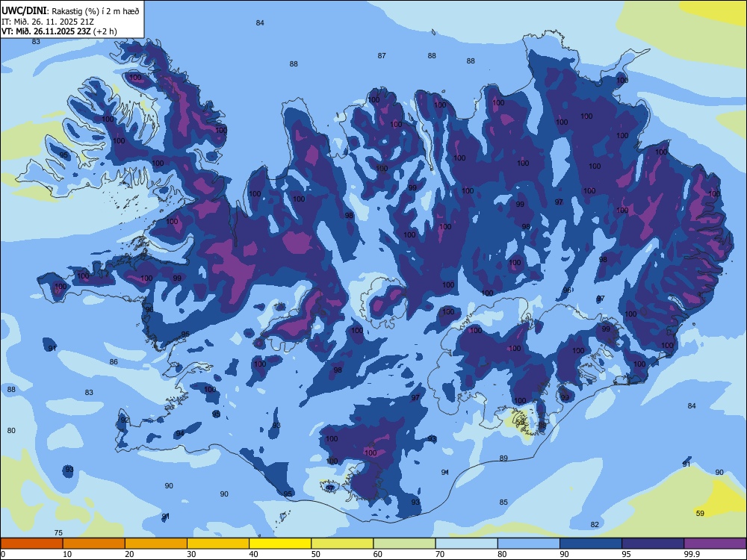Click the '70' legend scale label

(x=440, y=554)
